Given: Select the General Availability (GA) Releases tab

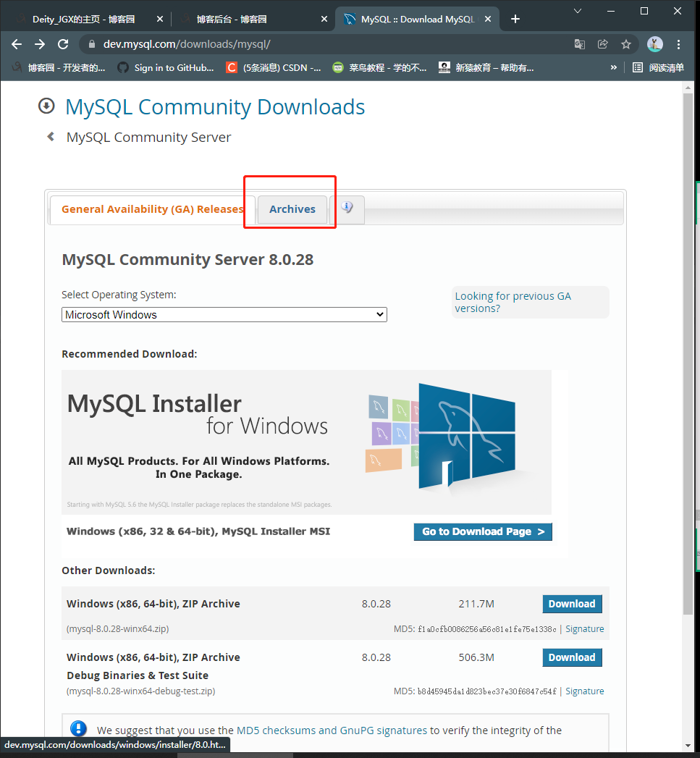Looking at the screenshot, I should [152, 209].
